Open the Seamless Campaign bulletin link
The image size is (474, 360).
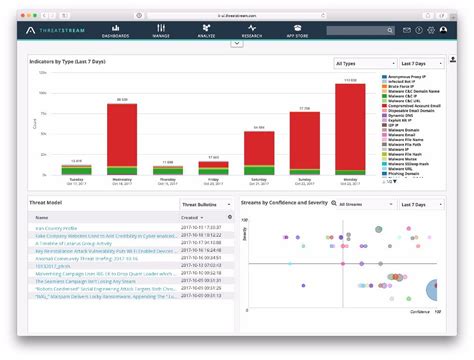tap(85, 281)
